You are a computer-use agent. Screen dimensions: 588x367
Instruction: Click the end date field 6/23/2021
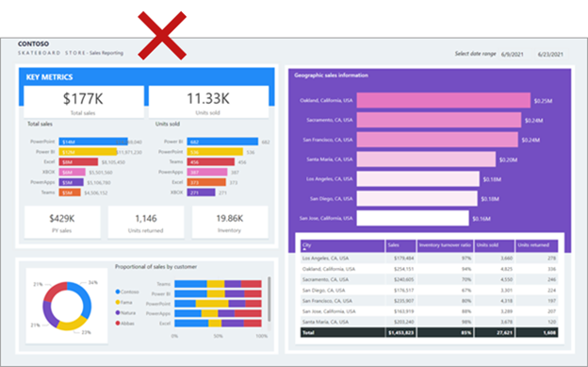(x=550, y=54)
